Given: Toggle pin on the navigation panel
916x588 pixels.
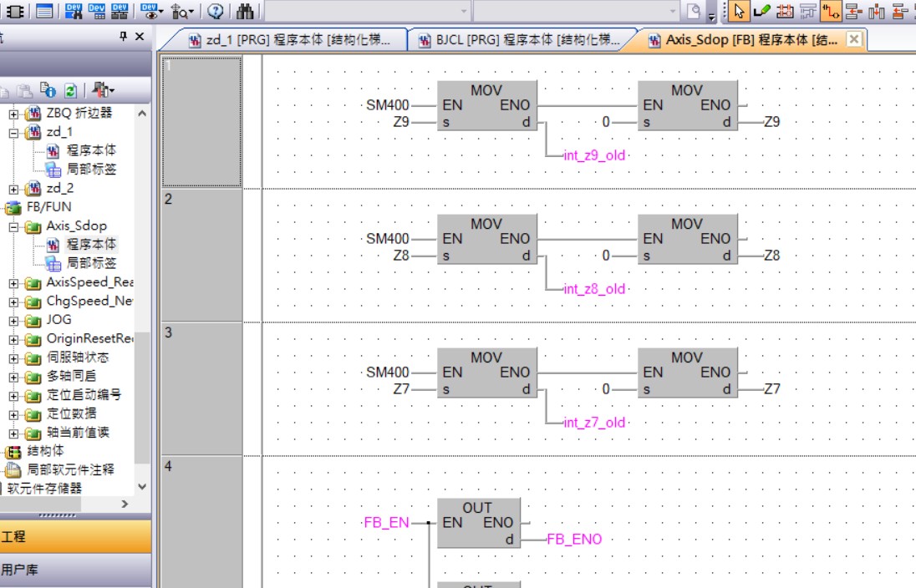Looking at the screenshot, I should pyautogui.click(x=123, y=37).
